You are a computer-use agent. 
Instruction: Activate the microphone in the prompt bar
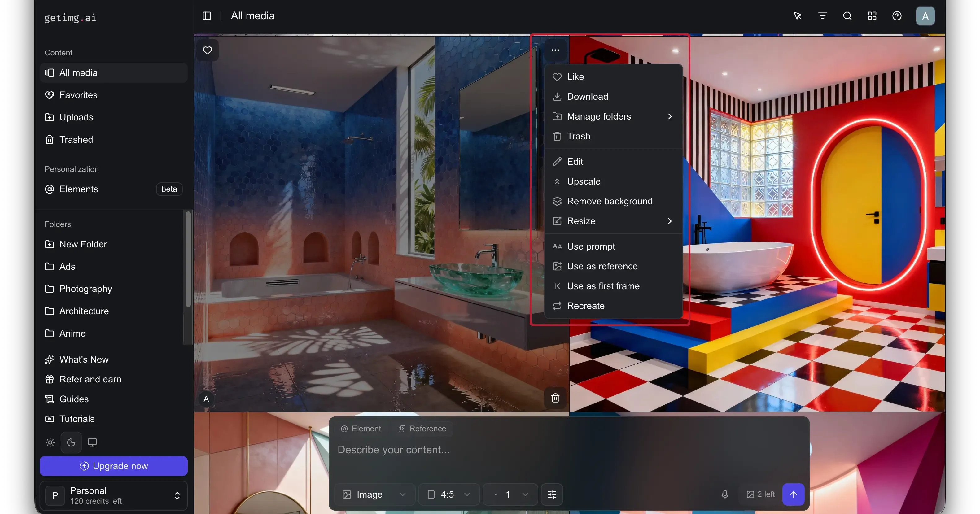coord(725,494)
